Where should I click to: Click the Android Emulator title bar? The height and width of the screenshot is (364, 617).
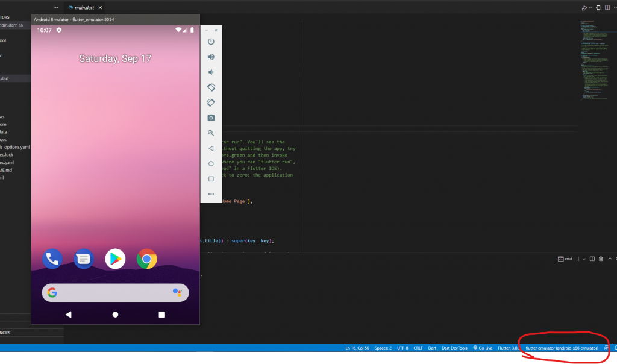tap(115, 19)
